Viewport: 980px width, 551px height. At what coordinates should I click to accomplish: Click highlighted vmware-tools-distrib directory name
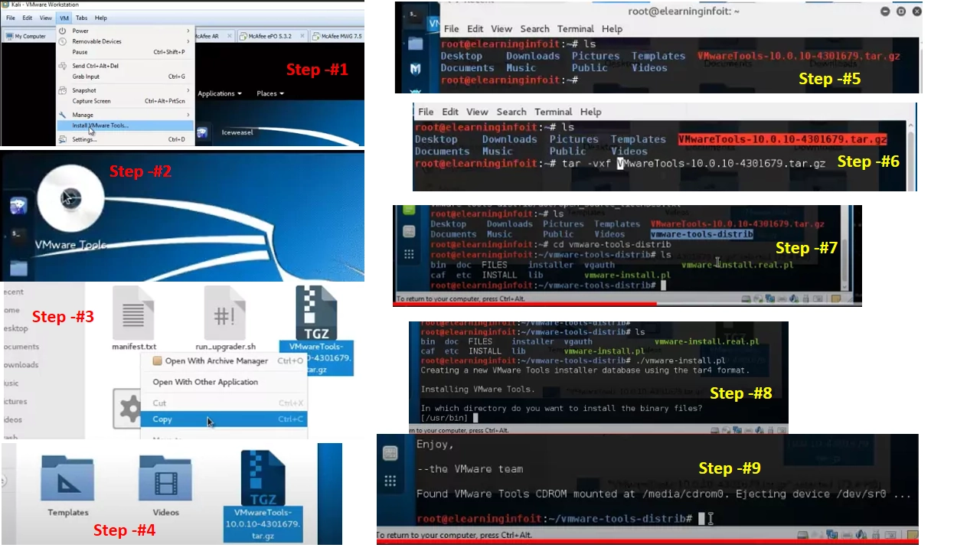701,234
